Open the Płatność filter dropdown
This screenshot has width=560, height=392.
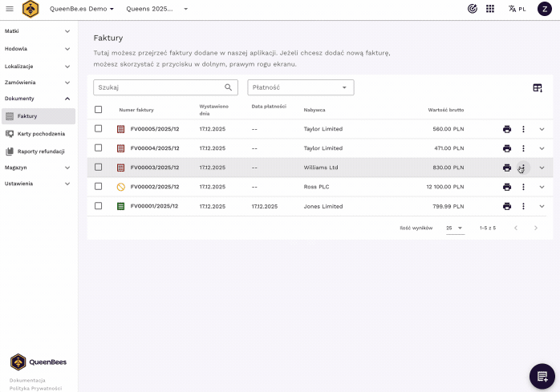(300, 87)
